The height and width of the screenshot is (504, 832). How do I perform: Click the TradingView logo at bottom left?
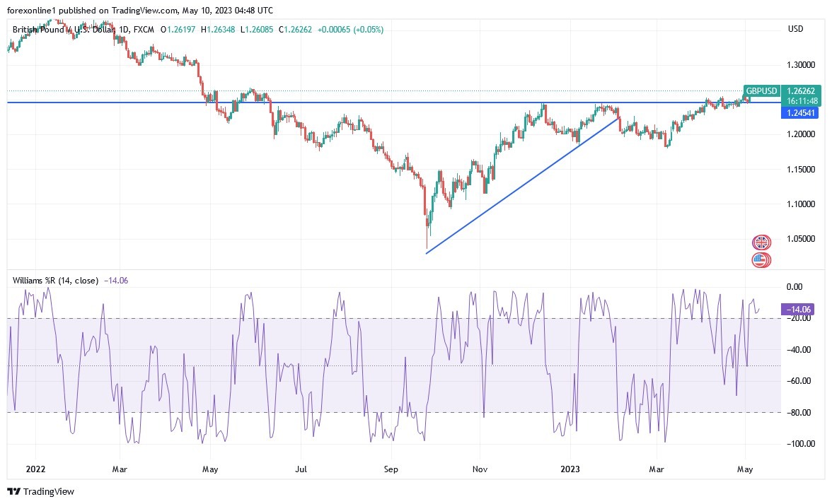pyautogui.click(x=40, y=492)
